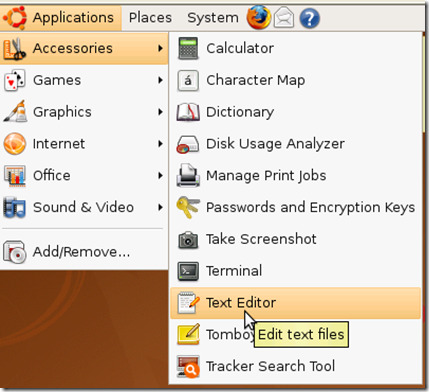Launch Terminal entry
The width and height of the screenshot is (429, 392).
295,271
